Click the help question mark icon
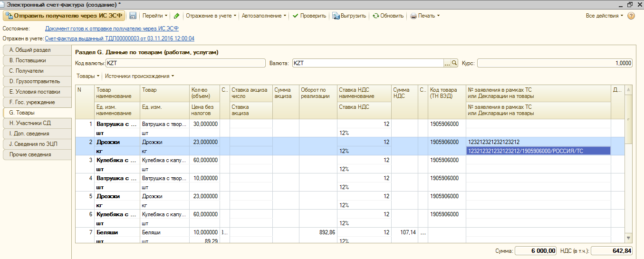644x259 pixels. 631,16
